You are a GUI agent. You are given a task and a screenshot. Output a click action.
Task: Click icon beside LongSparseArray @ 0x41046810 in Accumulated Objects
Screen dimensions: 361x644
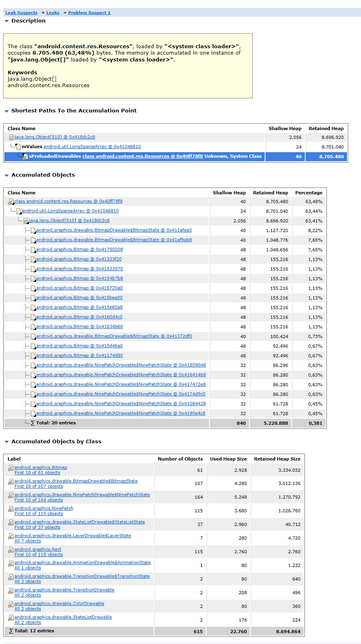pyautogui.click(x=18, y=211)
